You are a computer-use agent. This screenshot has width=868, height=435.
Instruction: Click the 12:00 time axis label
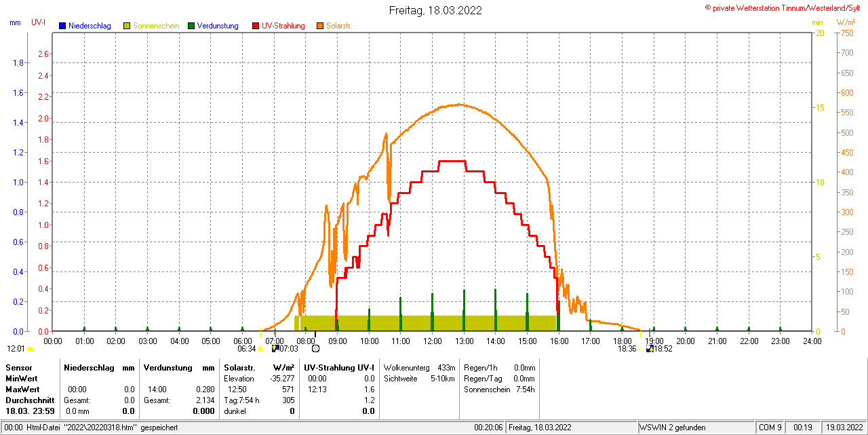click(x=432, y=341)
